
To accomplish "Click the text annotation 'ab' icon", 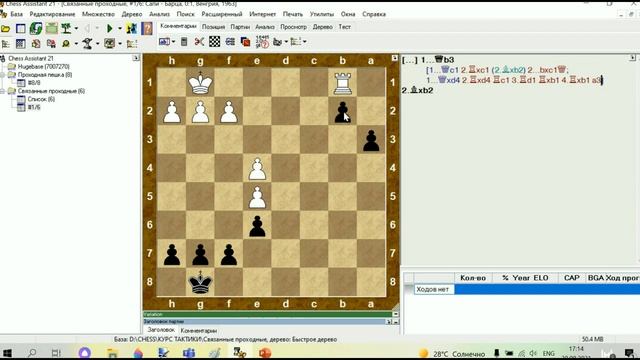I will 164,42.
